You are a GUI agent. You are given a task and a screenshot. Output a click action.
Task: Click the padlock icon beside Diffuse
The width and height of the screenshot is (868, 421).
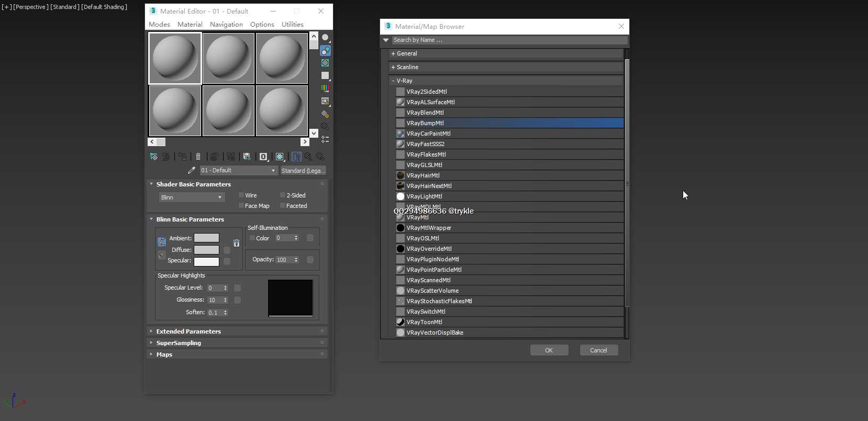237,243
